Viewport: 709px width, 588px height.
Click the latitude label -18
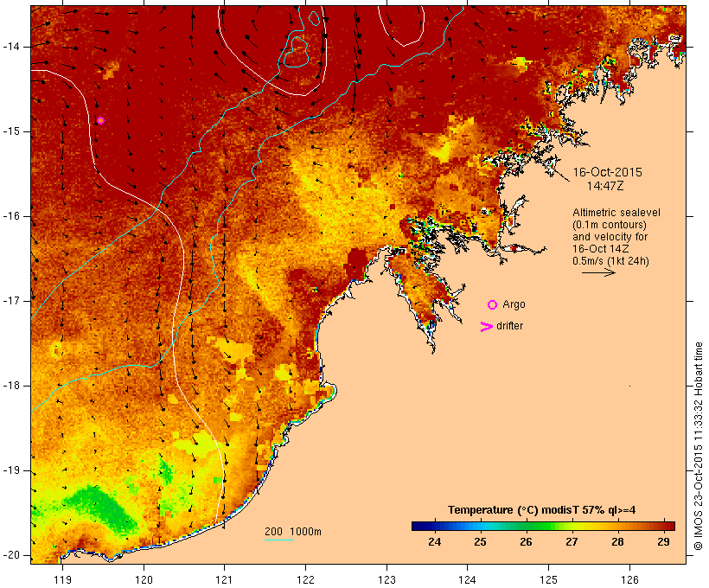pos(11,386)
